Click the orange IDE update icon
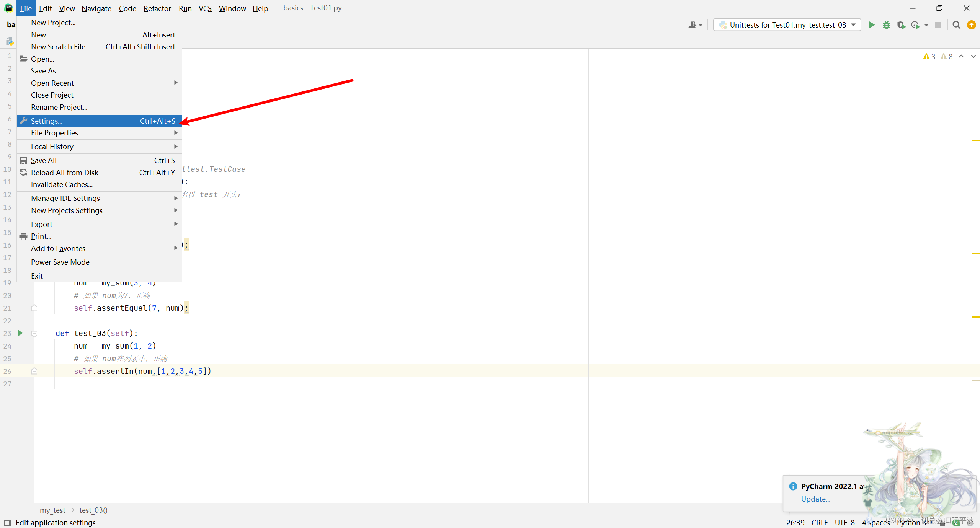980x528 pixels. coord(971,25)
